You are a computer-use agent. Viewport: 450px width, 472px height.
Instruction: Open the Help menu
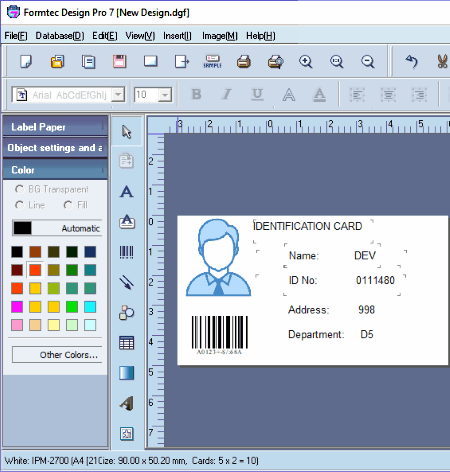[x=261, y=36]
